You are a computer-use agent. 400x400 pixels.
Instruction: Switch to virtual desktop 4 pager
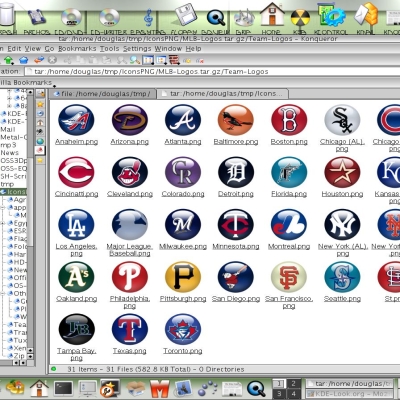[x=293, y=393]
